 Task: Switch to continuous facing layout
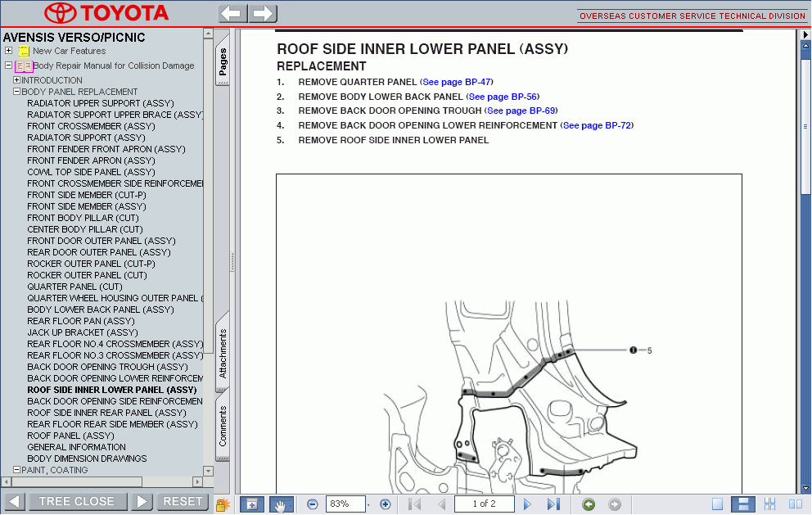(x=769, y=504)
